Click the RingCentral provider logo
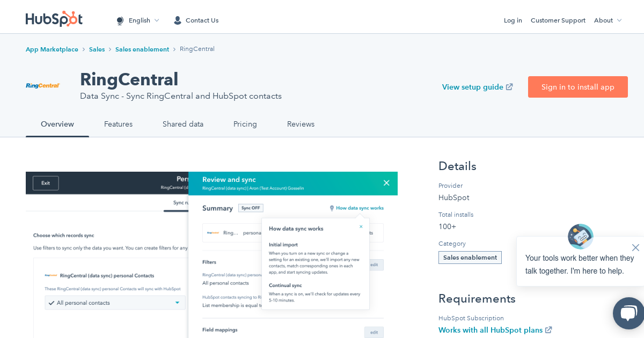 point(42,85)
